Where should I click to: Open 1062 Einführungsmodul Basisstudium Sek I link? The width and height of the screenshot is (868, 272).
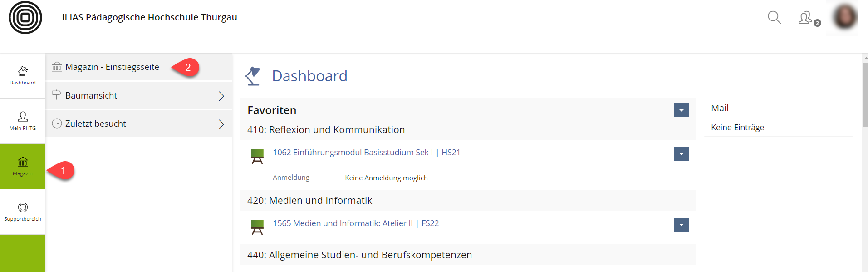366,153
